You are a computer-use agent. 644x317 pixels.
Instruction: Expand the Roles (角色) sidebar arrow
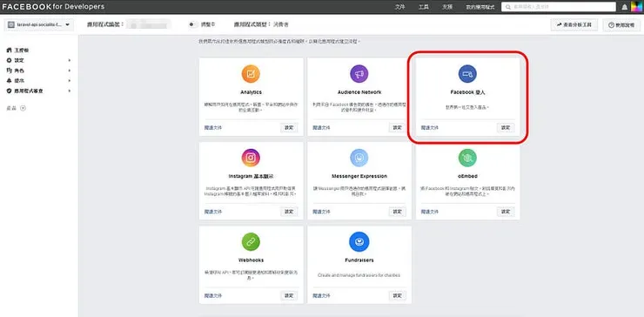pyautogui.click(x=70, y=71)
